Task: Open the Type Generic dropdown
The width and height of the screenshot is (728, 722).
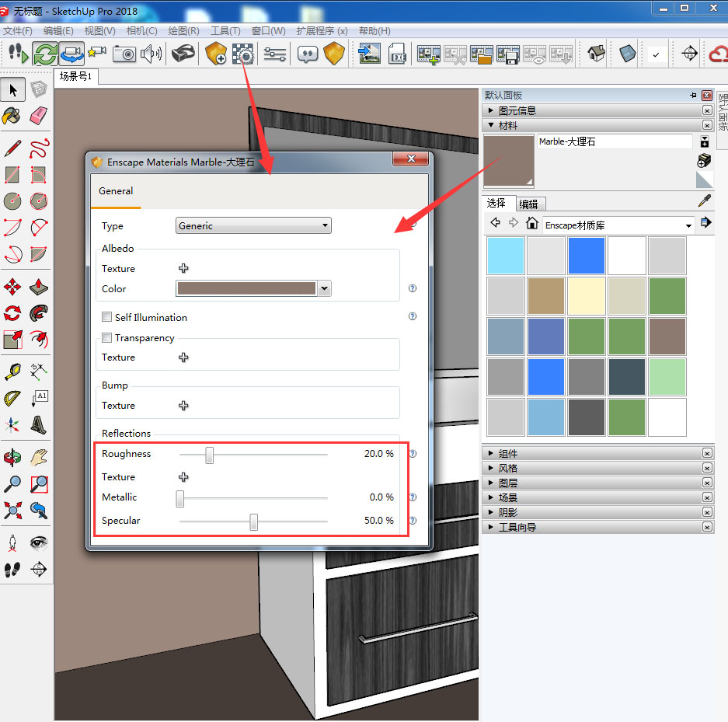Action: pyautogui.click(x=253, y=226)
